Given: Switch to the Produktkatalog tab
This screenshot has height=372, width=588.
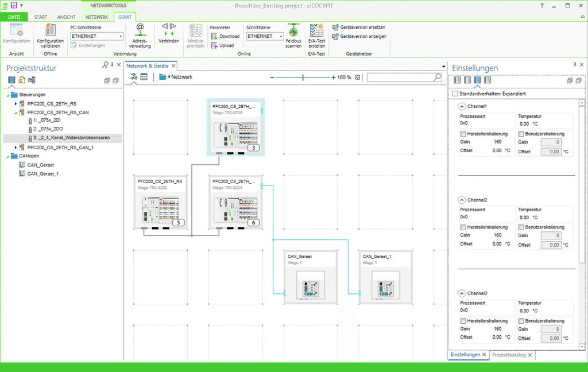Looking at the screenshot, I should (x=509, y=355).
